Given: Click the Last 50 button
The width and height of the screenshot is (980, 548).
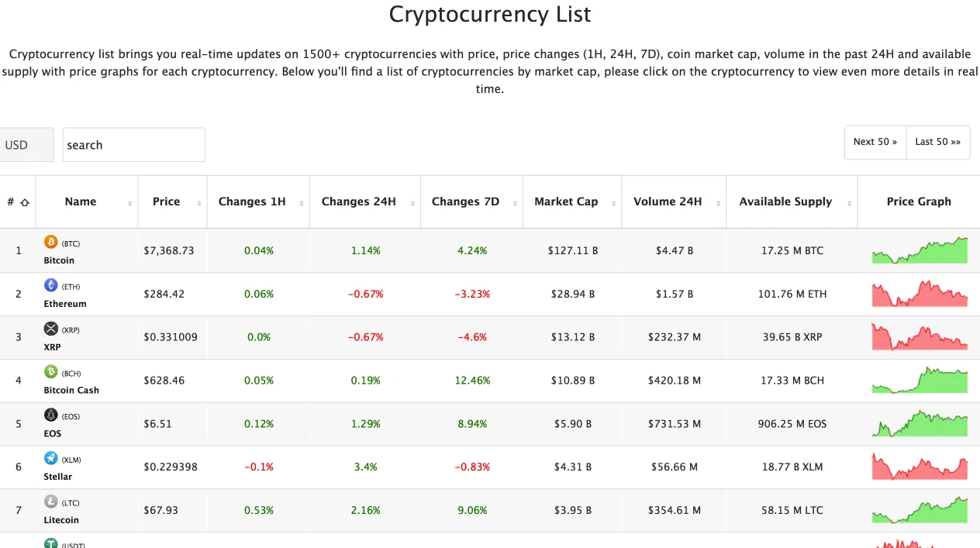Looking at the screenshot, I should coord(937,142).
